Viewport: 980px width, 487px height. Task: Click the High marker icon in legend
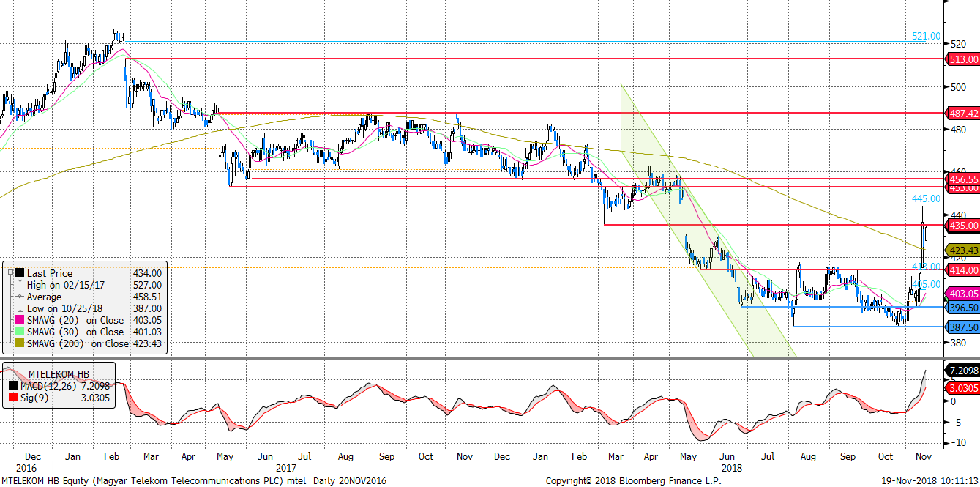click(x=19, y=285)
